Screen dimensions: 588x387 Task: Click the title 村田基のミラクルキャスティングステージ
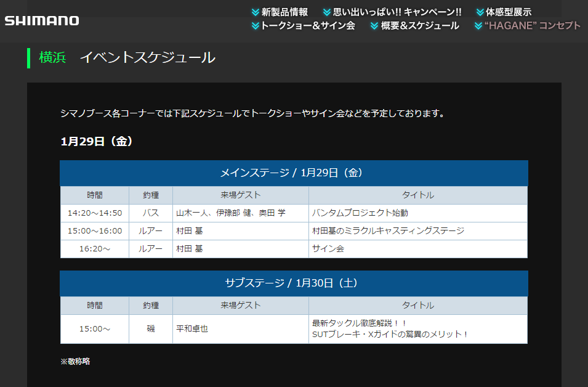pos(388,231)
